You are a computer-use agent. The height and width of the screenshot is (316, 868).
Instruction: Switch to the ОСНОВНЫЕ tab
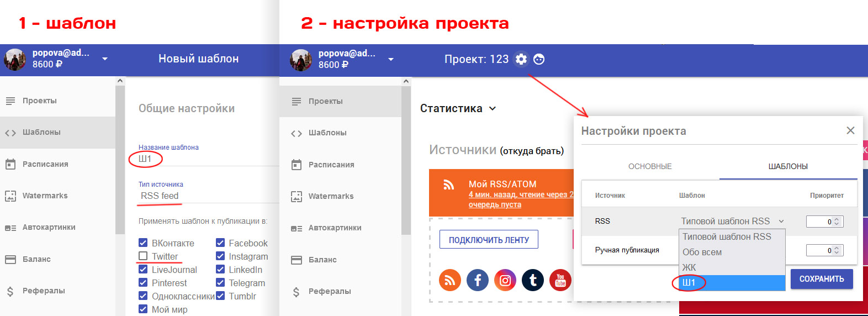point(650,166)
